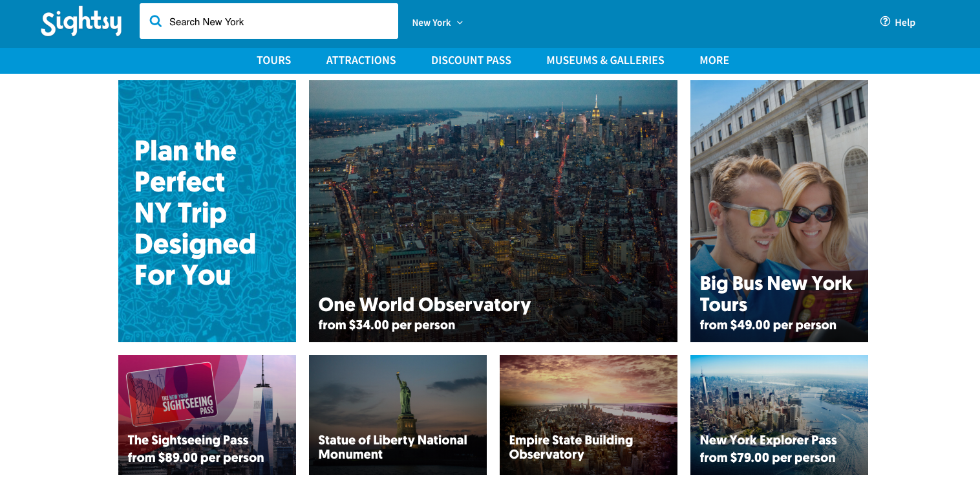Open the Help link
980x502 pixels.
click(x=898, y=22)
